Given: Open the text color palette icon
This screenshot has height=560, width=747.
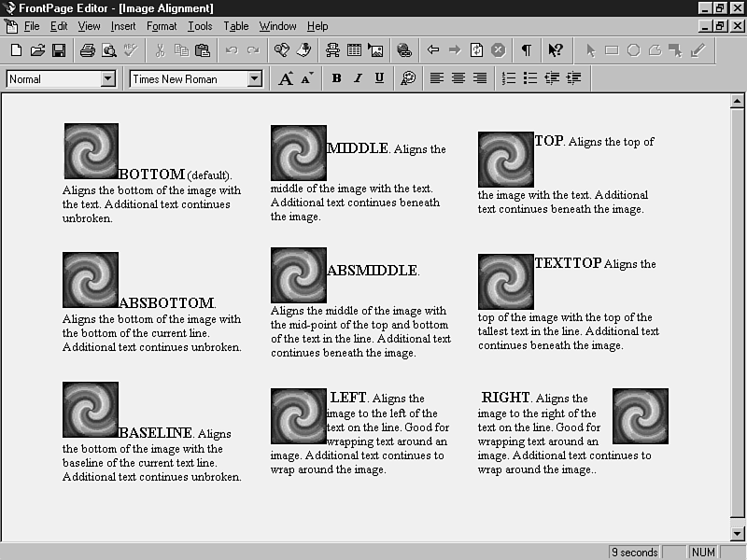Looking at the screenshot, I should 408,78.
